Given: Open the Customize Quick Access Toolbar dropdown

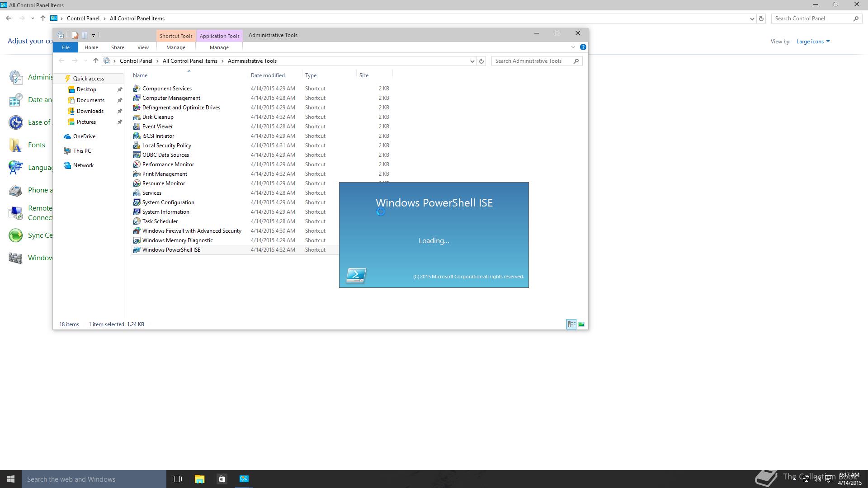Looking at the screenshot, I should pos(94,35).
